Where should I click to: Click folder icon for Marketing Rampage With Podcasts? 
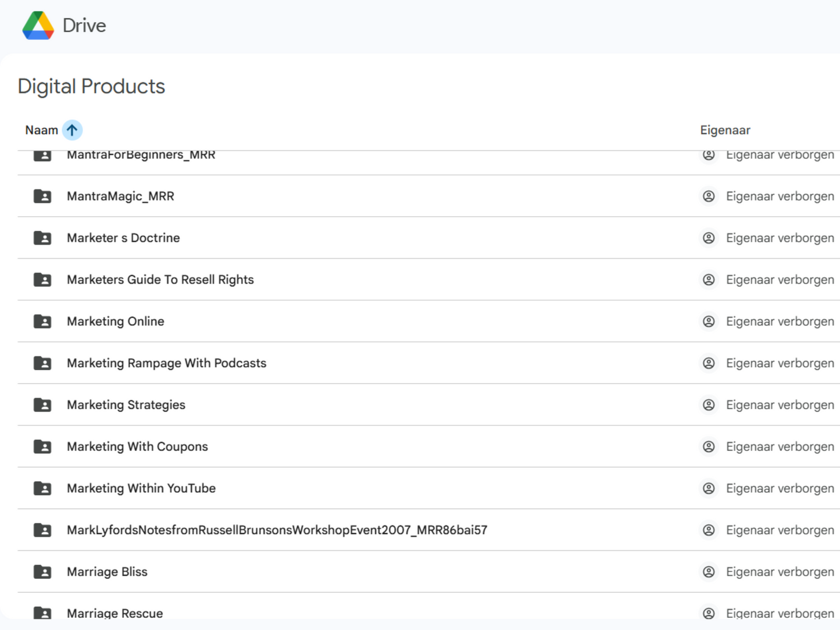42,363
